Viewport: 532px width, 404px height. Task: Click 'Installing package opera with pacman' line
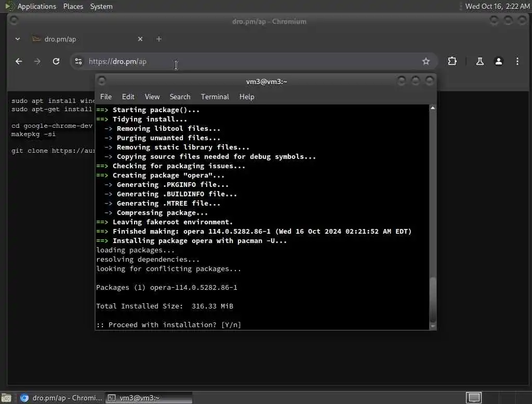(191, 240)
